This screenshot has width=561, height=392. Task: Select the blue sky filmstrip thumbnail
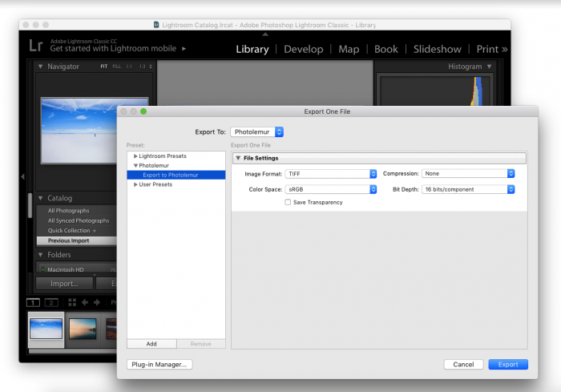(46, 329)
